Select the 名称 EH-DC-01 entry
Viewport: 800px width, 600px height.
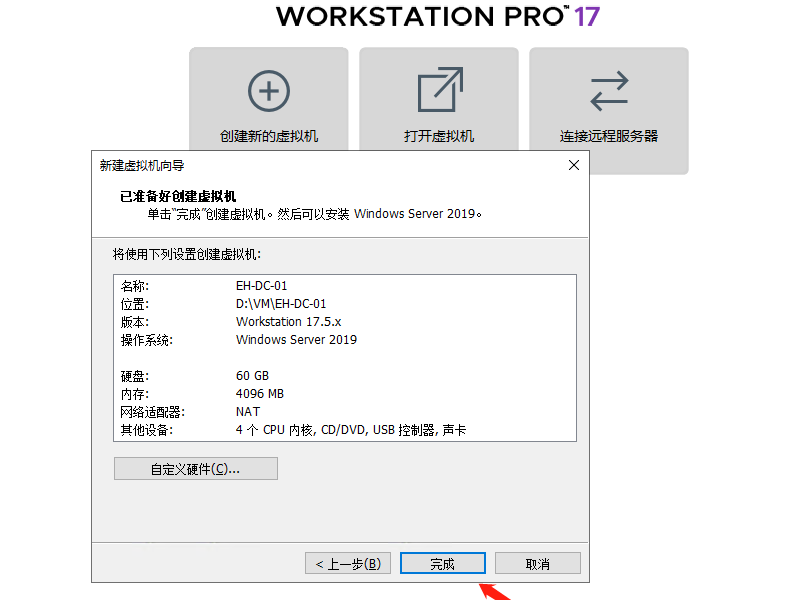[270, 286]
